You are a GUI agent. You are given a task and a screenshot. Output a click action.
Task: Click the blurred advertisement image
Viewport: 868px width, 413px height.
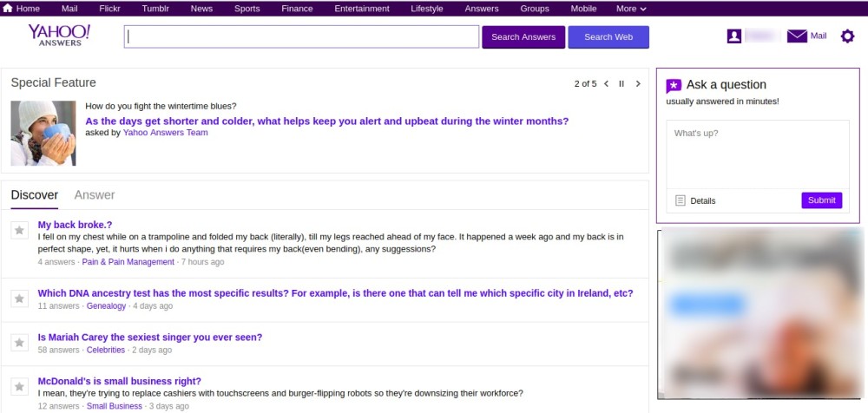[x=760, y=313]
